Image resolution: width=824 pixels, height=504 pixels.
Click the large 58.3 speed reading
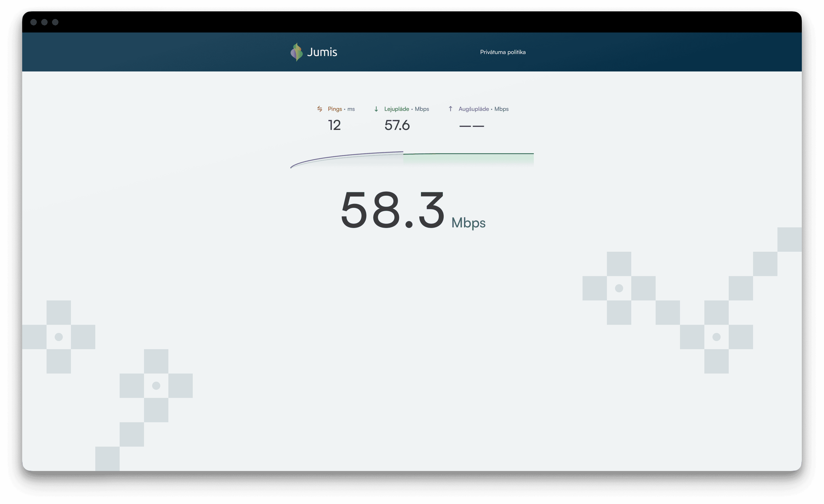[393, 210]
